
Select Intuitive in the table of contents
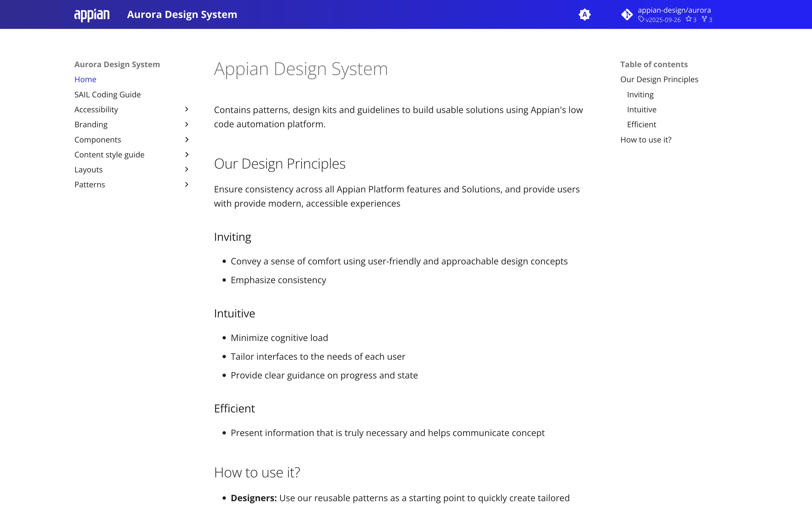(641, 109)
